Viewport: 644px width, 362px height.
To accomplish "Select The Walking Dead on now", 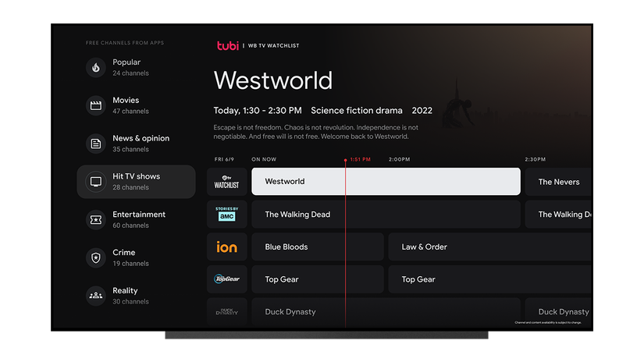I will click(386, 215).
